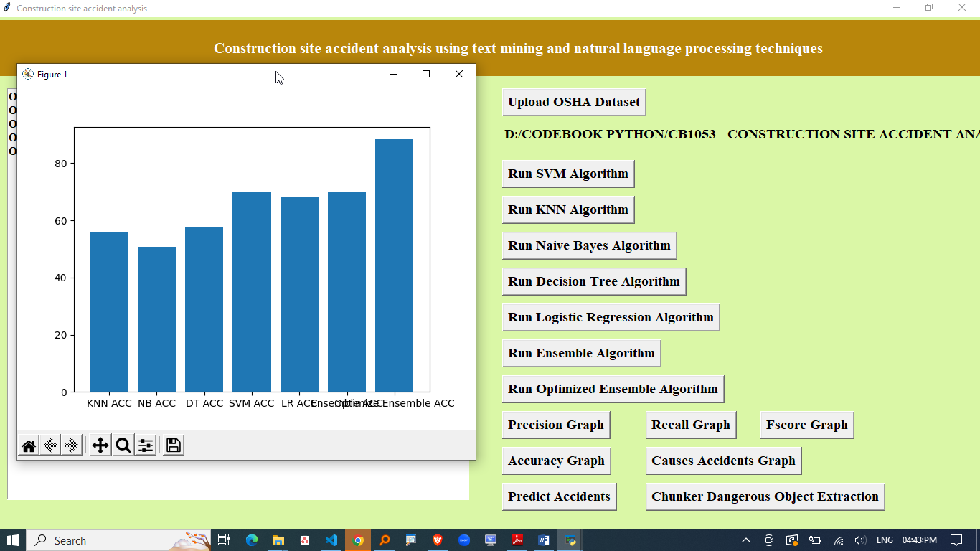Open Google Chrome in the taskbar
The height and width of the screenshot is (551, 980).
(x=358, y=540)
